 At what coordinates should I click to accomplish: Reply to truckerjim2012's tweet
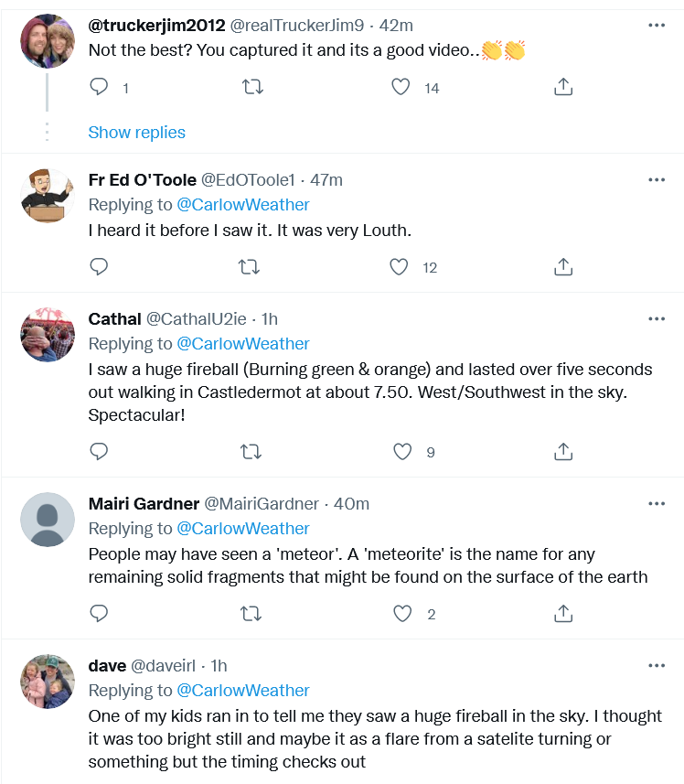[100, 88]
